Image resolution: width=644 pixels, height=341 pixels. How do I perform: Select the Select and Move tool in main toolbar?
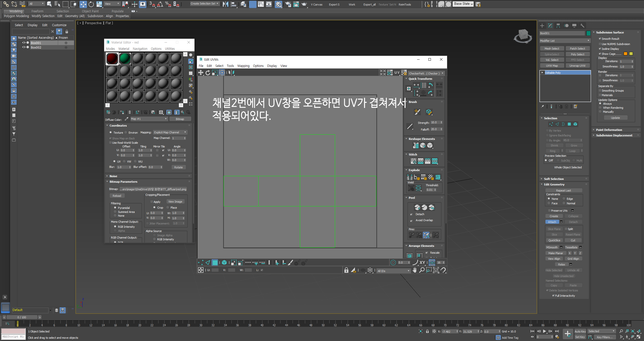tap(83, 4)
